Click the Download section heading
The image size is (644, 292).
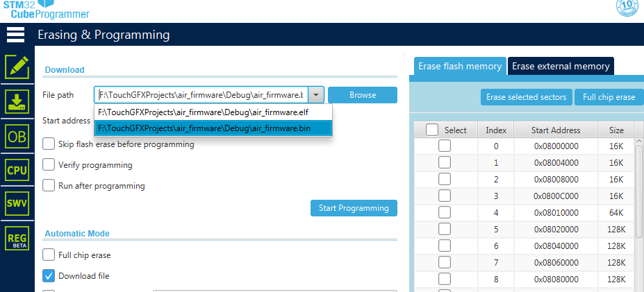(x=65, y=70)
